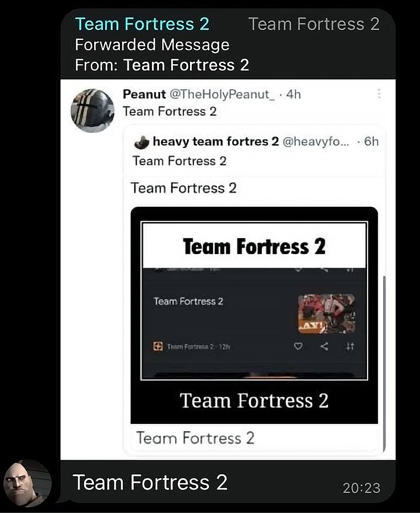Open the @TheHolyPeanut_ handle
420x513 pixels.
[222, 94]
